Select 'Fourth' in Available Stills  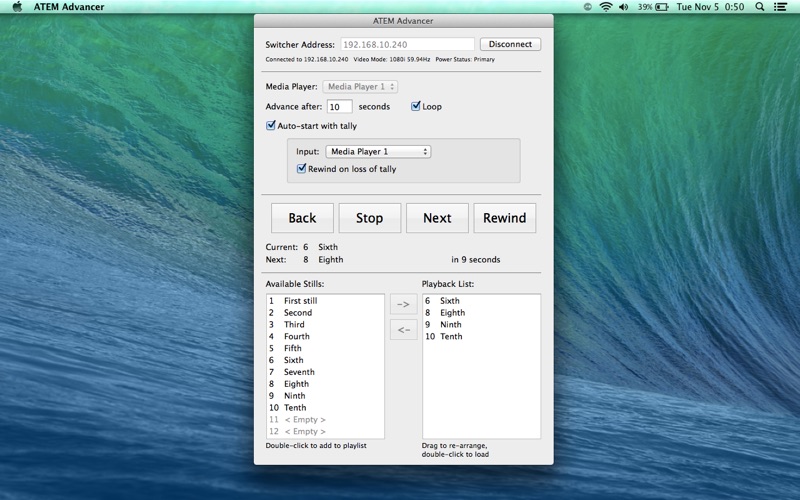click(325, 336)
